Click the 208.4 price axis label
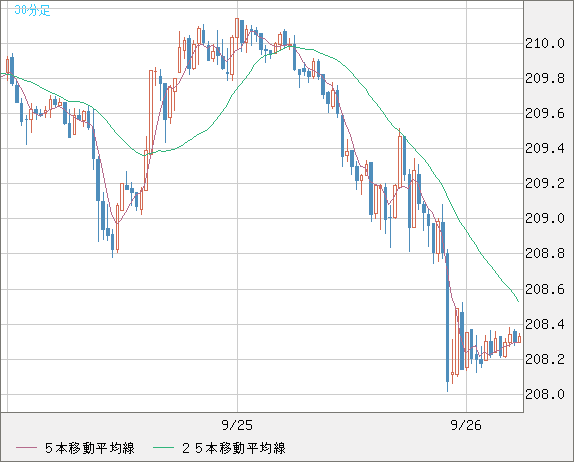 [x=545, y=324]
